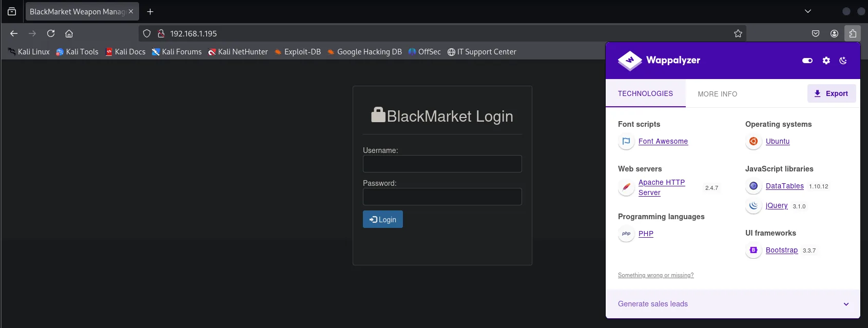Open the Exploit-DB bookmark
868x328 pixels.
click(x=297, y=52)
